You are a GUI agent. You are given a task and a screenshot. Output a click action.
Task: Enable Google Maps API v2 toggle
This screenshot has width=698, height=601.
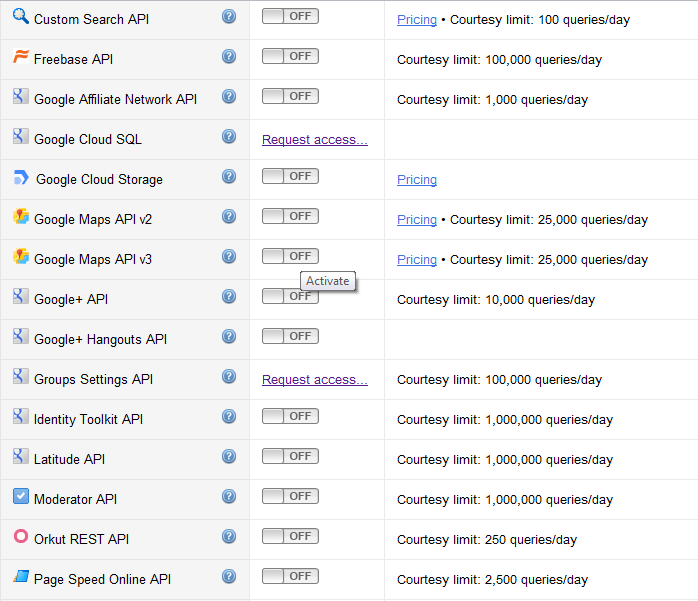[x=290, y=216]
